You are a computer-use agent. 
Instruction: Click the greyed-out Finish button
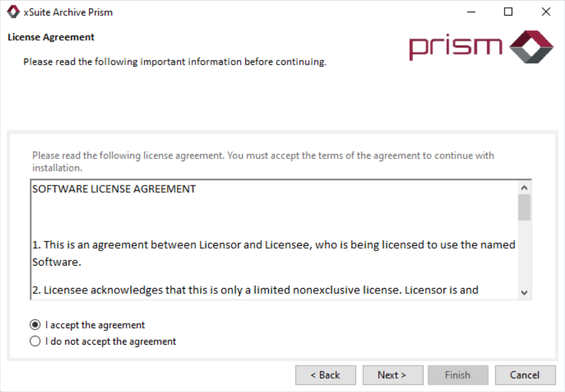point(457,375)
